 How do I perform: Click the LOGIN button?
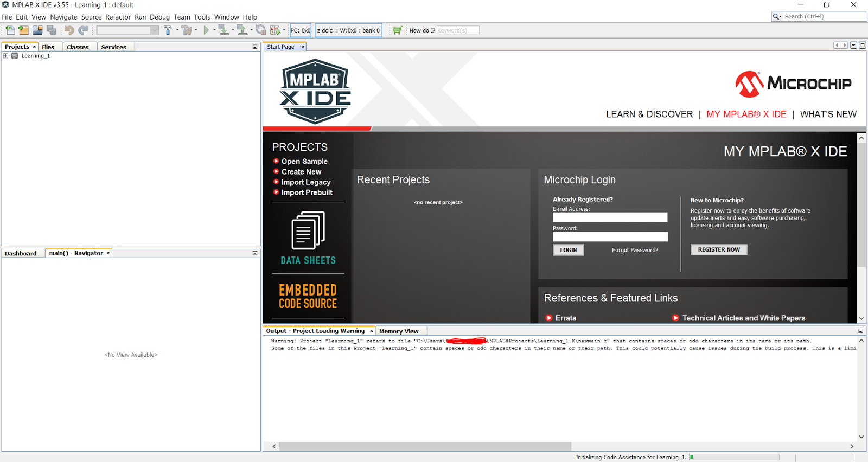[x=569, y=250]
